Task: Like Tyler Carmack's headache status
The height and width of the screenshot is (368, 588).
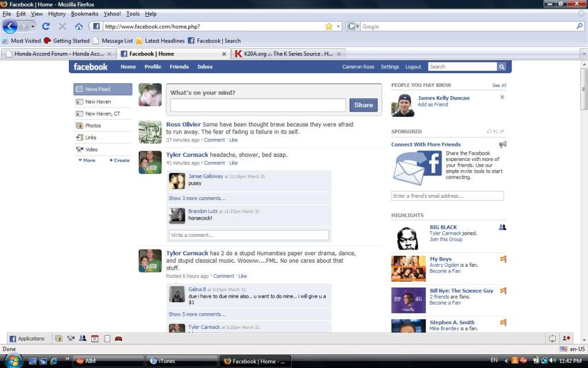Action: 233,163
